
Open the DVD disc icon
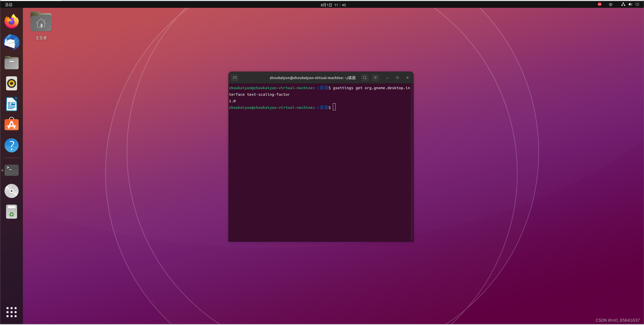click(x=12, y=191)
